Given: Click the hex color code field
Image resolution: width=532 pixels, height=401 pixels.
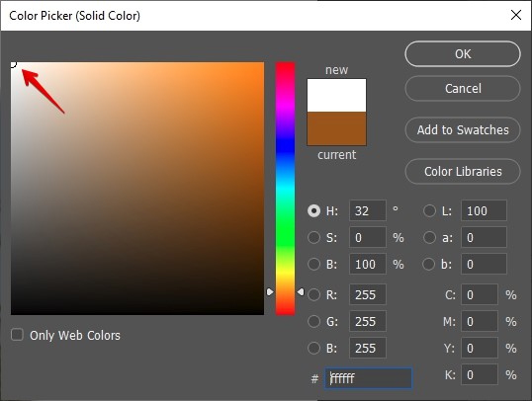Looking at the screenshot, I should (x=369, y=377).
